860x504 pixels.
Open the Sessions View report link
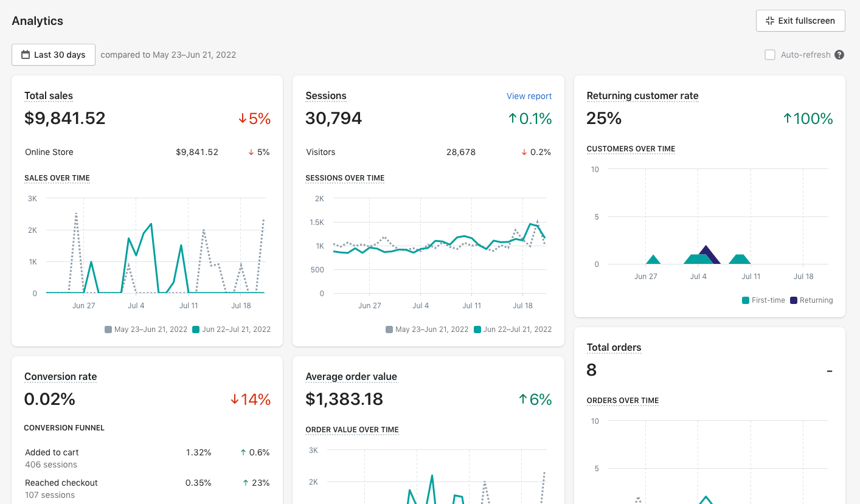pos(529,96)
